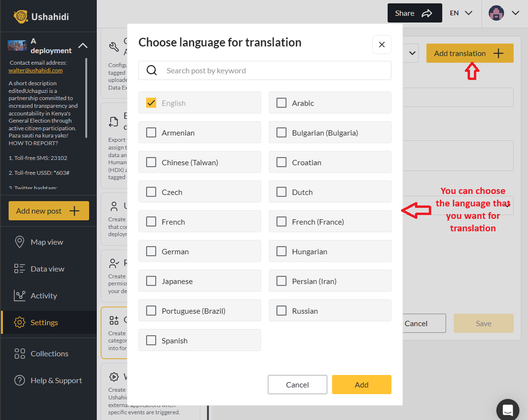Viewport: 528px width, 420px height.
Task: Click the Activity pulse icon
Action: coord(21,295)
